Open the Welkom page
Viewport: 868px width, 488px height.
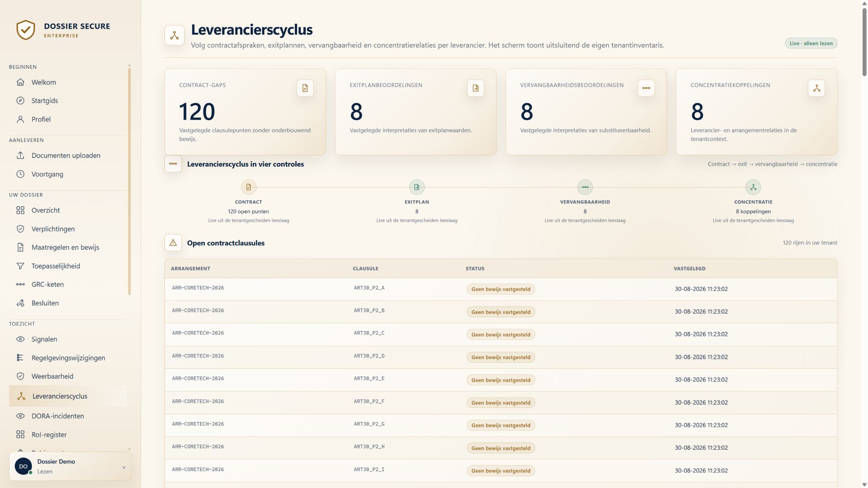coord(68,82)
